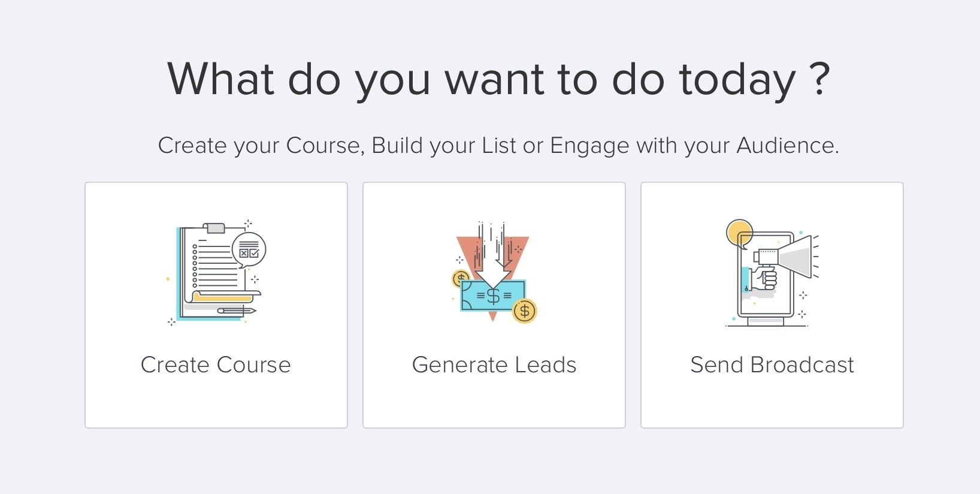980x494 pixels.
Task: Click the blue dollar banknote graphic
Action: 492,296
